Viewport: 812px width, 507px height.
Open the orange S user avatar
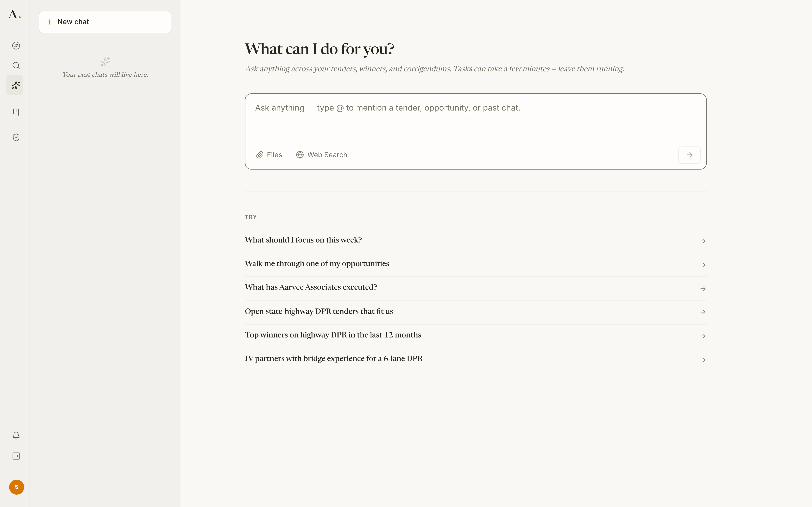[x=16, y=487]
